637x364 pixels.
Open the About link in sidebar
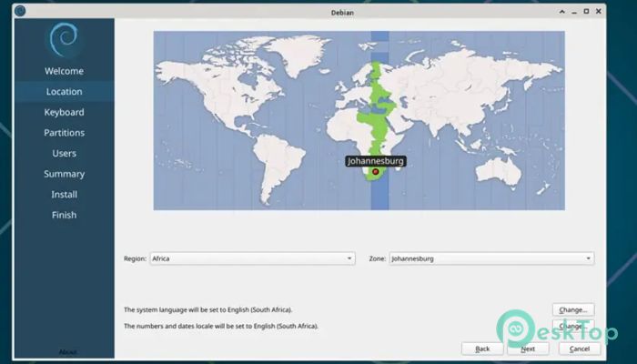[67, 352]
